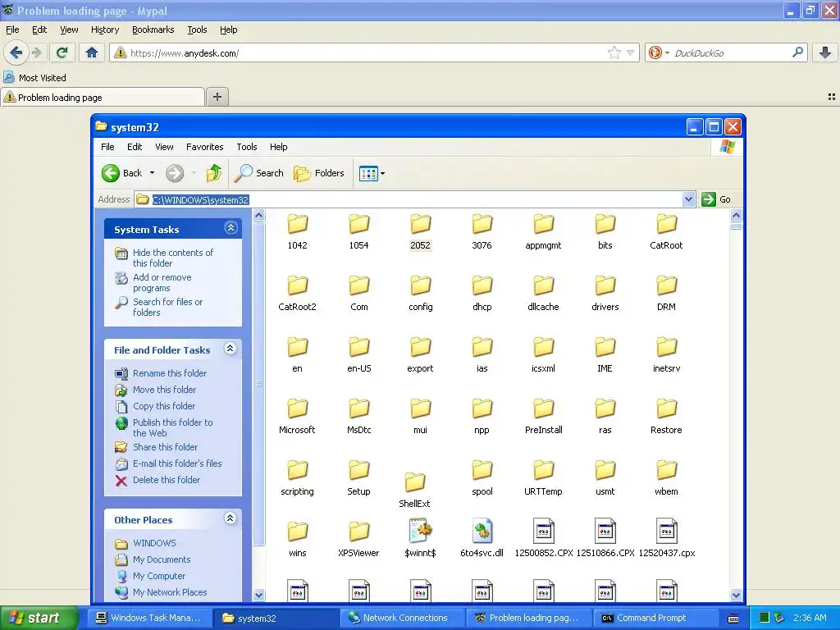Open the Search pane in Explorer

tap(258, 173)
